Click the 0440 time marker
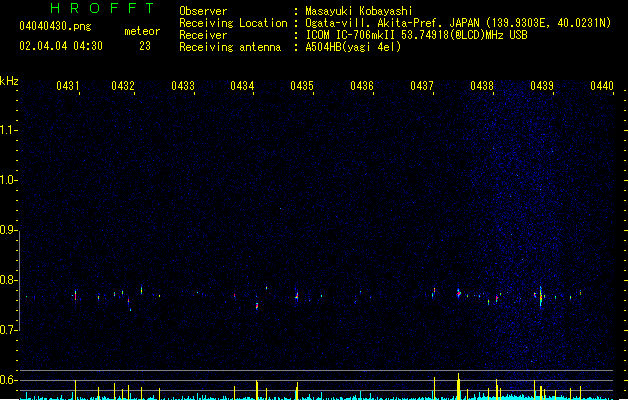The height and width of the screenshot is (400, 629). 602,86
